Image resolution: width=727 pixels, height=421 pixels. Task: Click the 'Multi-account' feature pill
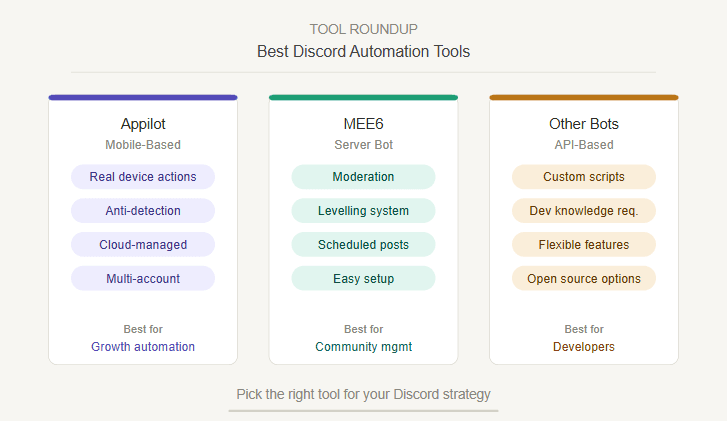coord(143,278)
